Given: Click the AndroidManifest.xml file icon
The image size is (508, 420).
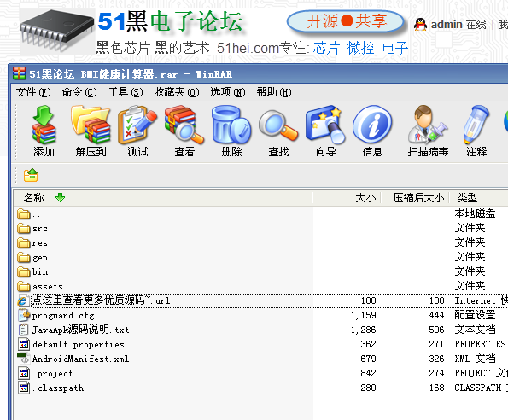Looking at the screenshot, I should [23, 359].
